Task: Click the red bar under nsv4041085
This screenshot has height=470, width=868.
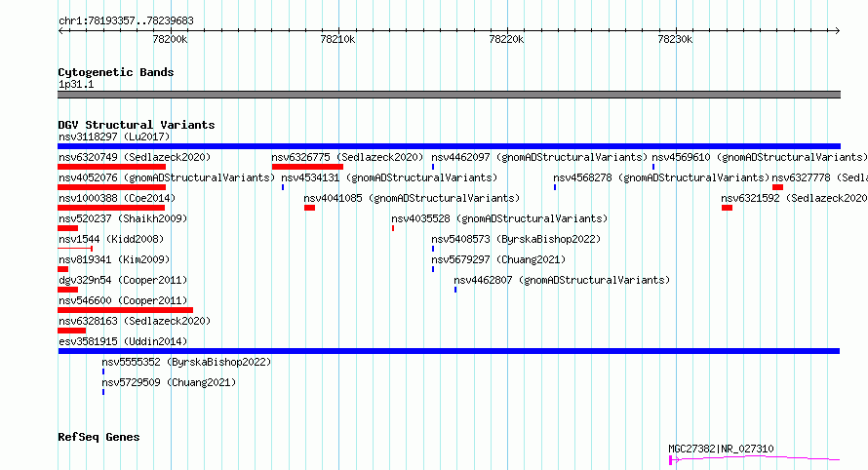Action: 309,208
